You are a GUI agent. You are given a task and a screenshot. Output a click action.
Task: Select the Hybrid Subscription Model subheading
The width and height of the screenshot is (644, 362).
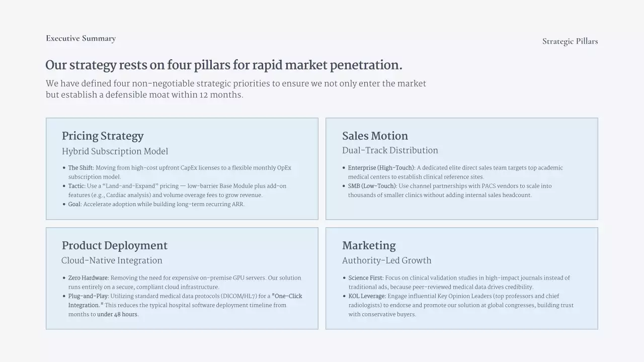115,151
